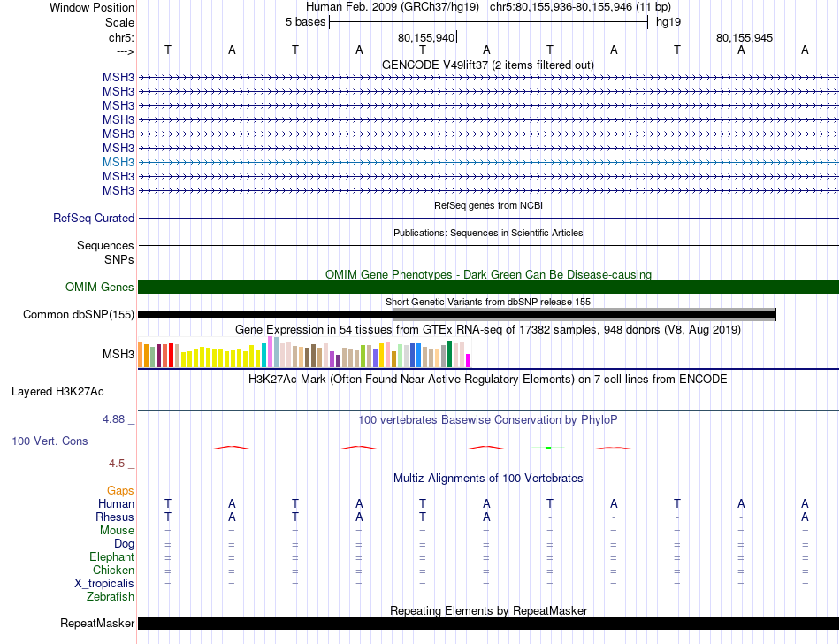Click the Human alignment row label
The image size is (840, 644).
tap(116, 503)
